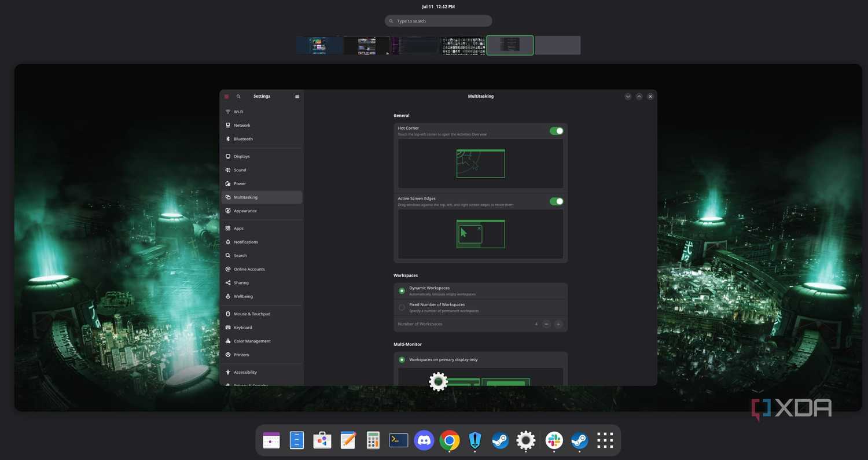868x460 pixels.
Task: Open the Power settings panel
Action: tap(262, 184)
